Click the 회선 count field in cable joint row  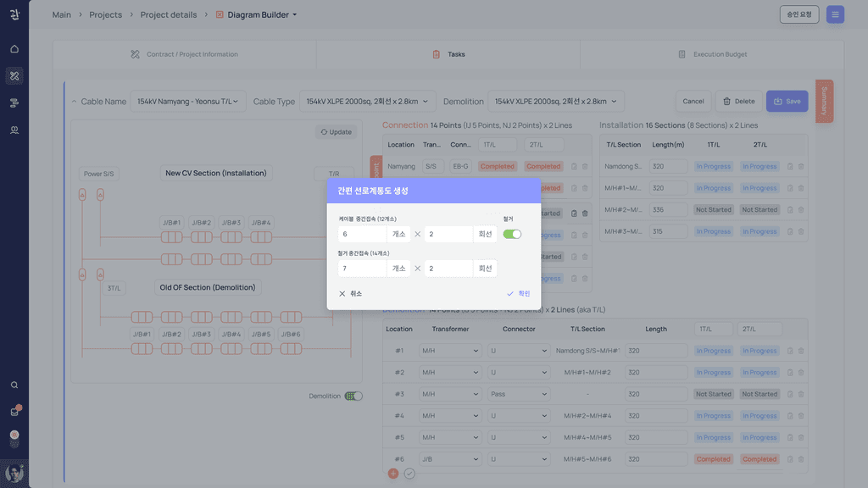tap(449, 234)
